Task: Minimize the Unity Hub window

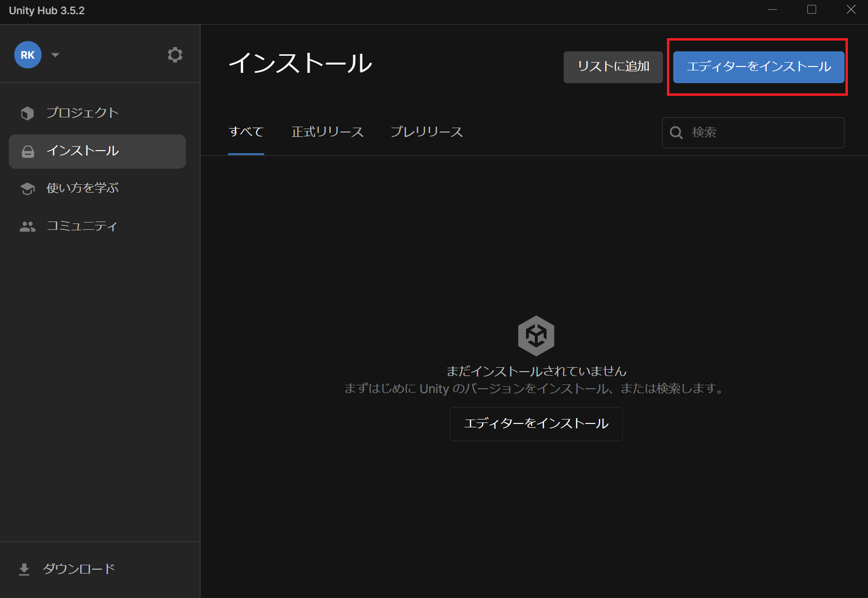Action: (x=773, y=10)
